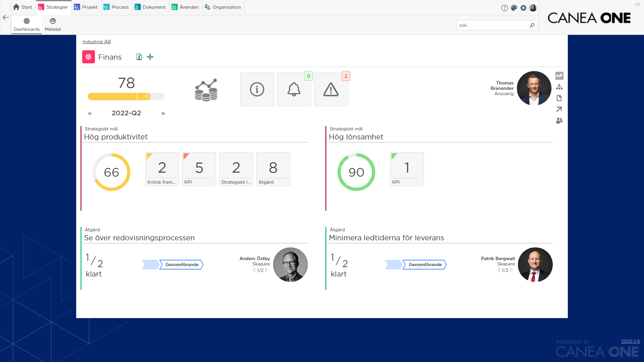The height and width of the screenshot is (362, 644).
Task: Click the export document icon beside Finans
Action: [x=139, y=57]
